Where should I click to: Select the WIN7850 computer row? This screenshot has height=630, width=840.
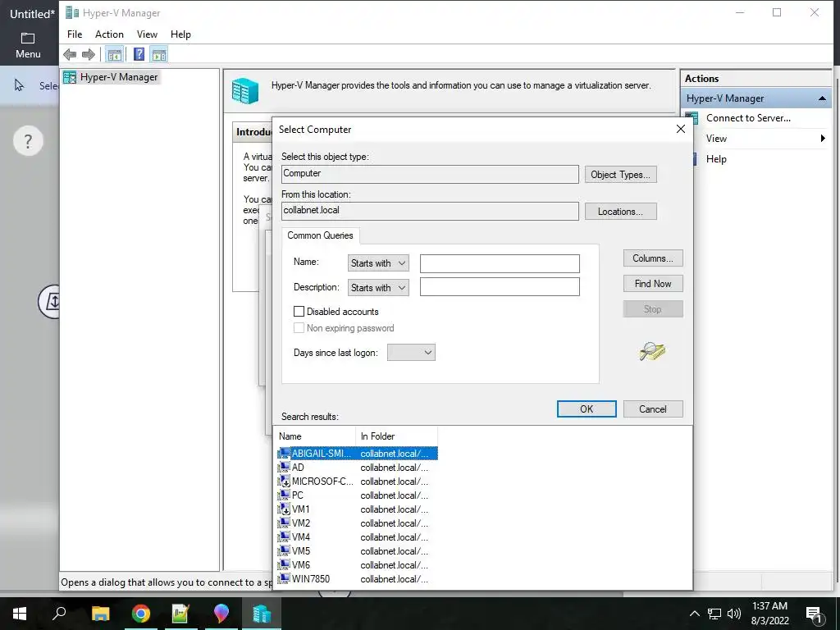[357, 578]
